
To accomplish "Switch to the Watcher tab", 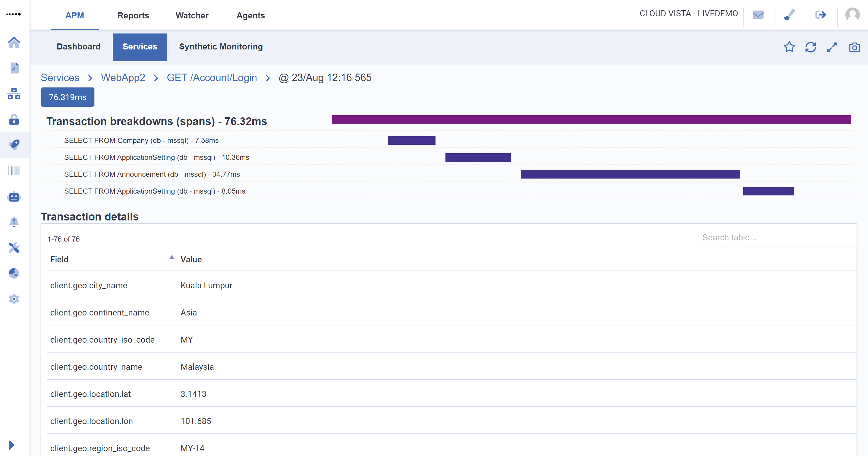I will coord(192,15).
